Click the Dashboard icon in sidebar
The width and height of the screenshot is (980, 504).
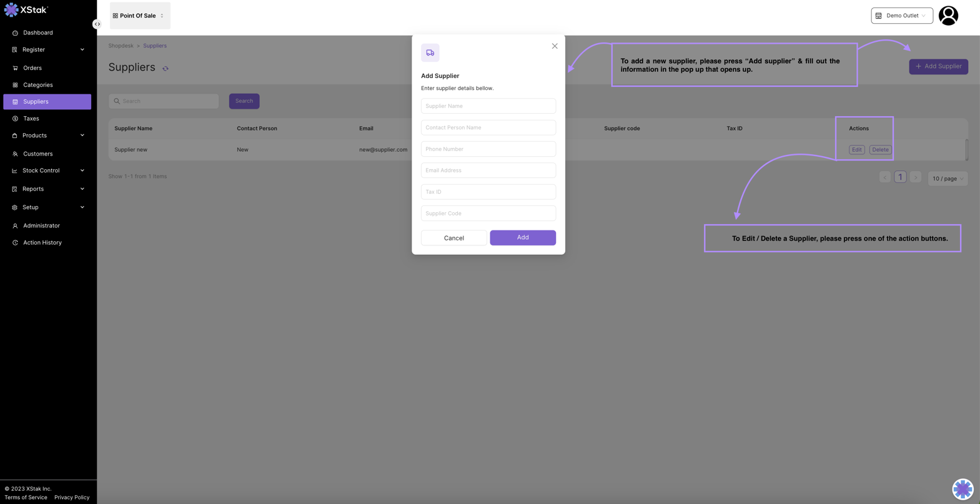click(15, 33)
